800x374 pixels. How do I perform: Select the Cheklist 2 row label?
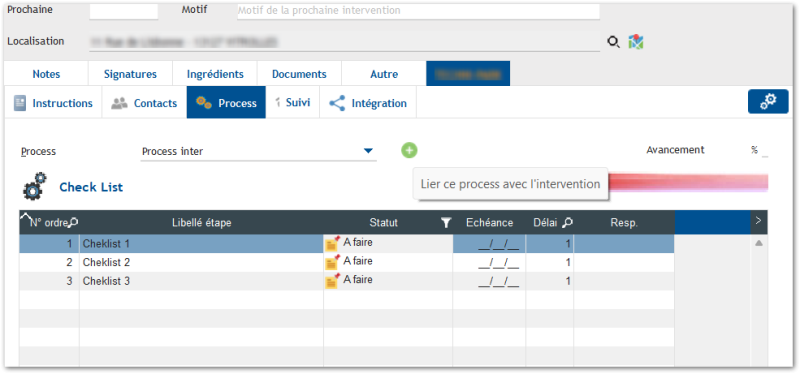[x=106, y=262]
